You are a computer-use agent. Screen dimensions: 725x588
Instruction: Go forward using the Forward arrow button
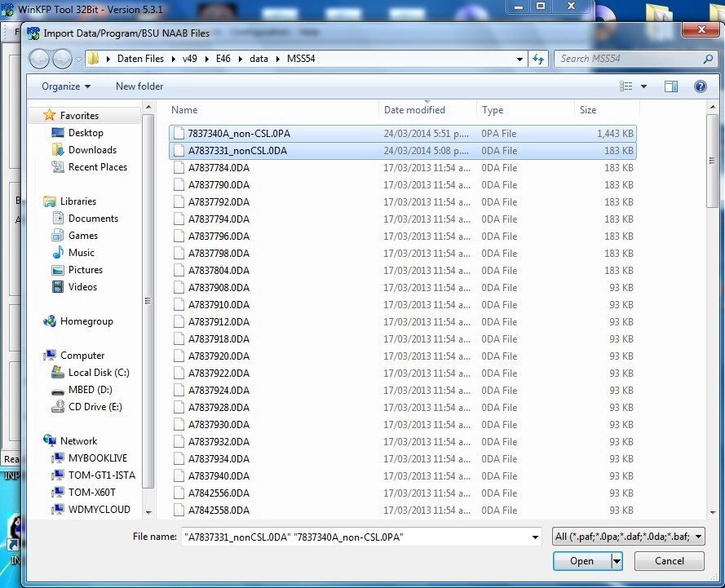(x=62, y=59)
